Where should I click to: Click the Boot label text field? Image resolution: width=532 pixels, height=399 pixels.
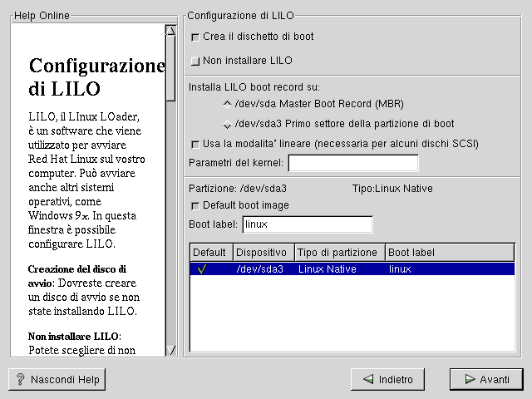pyautogui.click(x=307, y=224)
